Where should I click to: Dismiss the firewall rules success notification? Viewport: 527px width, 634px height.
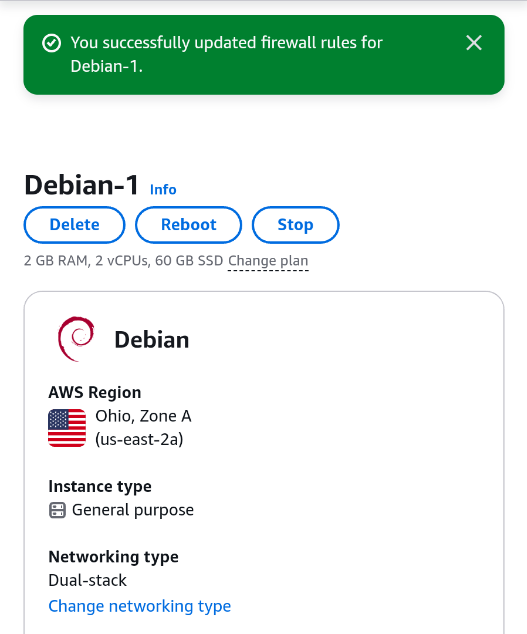[x=474, y=43]
